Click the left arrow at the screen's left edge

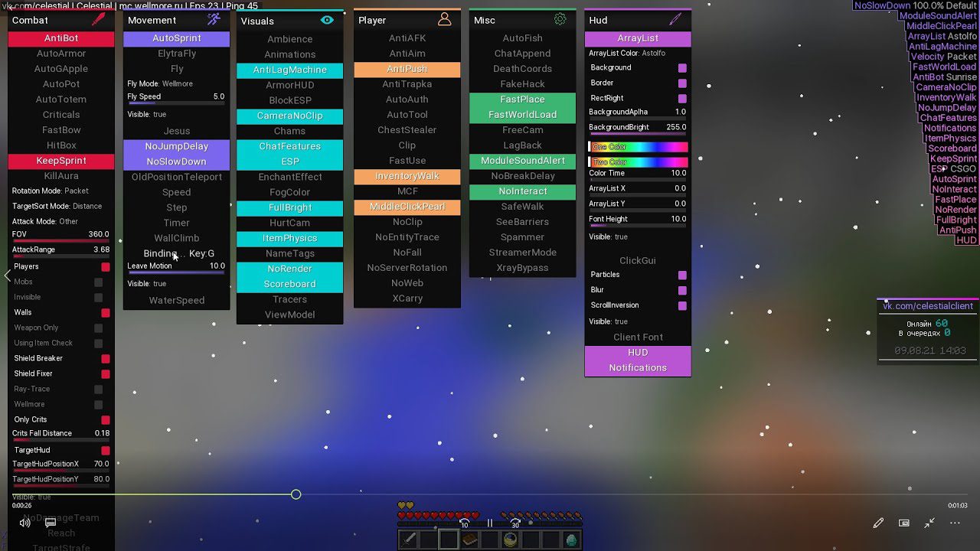pyautogui.click(x=8, y=275)
